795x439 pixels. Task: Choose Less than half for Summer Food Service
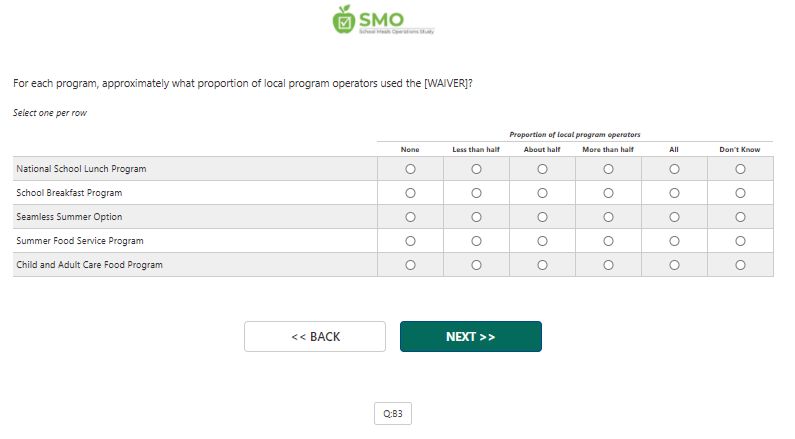click(x=476, y=241)
